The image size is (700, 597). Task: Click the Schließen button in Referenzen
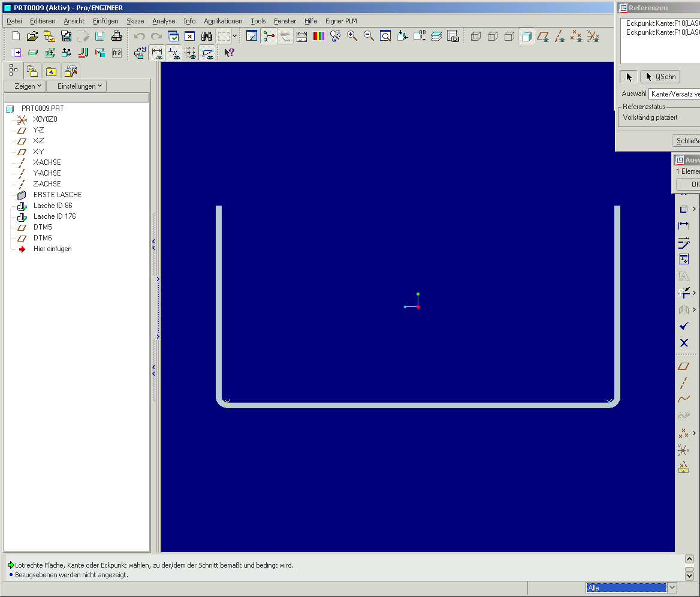686,141
